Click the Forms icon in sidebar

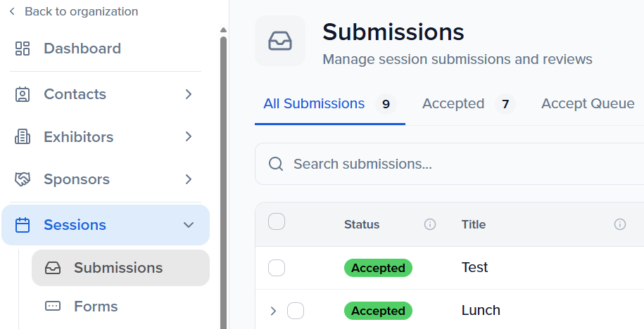tap(53, 307)
